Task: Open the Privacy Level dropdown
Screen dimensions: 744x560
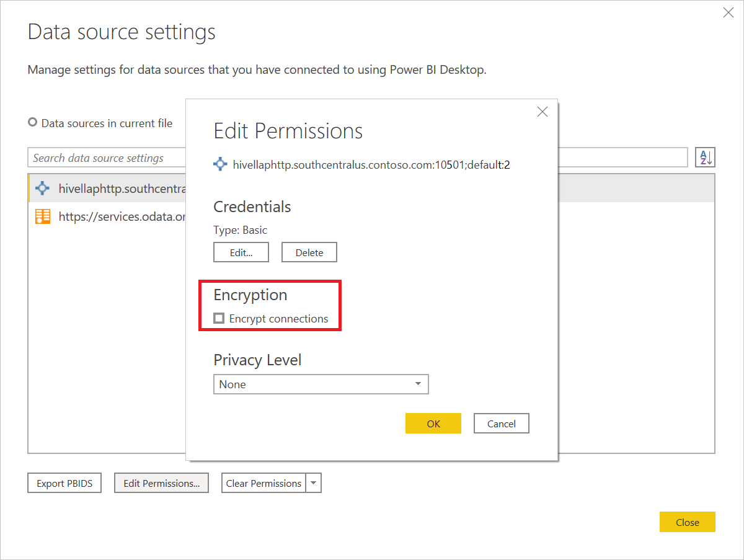Action: pyautogui.click(x=321, y=384)
